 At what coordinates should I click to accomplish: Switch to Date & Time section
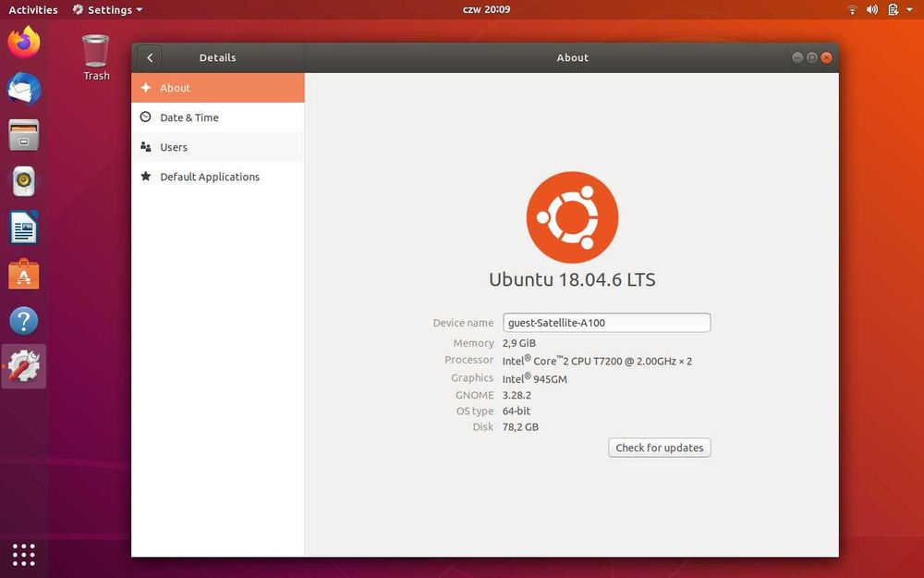(x=218, y=117)
